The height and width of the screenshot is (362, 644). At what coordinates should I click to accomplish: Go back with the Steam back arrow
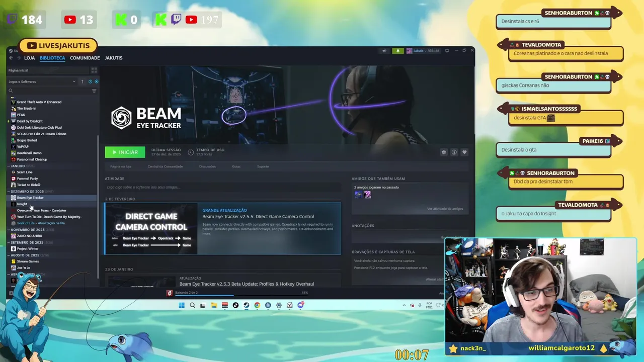click(11, 58)
